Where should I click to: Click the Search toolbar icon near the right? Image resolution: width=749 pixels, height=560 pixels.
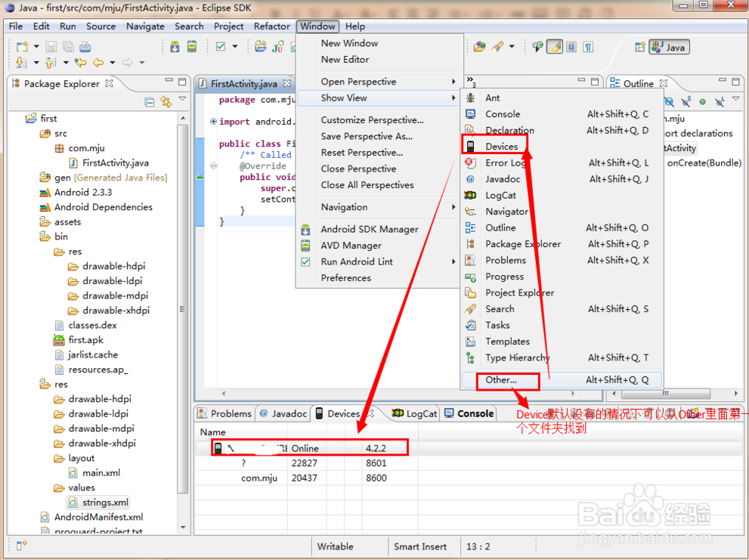[x=498, y=46]
